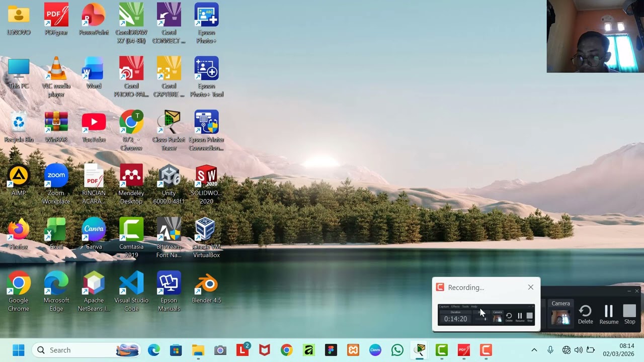Screen dimensions: 644x362
Task: Select the Bitstream Font Navigator desktop icon
Action: click(169, 238)
